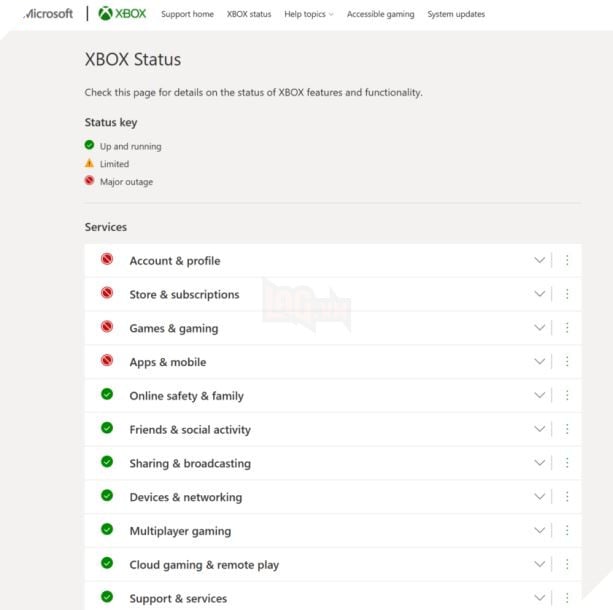Viewport: 613px width, 610px height.
Task: Open the three-dot menu for Friends & social activity
Action: [567, 429]
